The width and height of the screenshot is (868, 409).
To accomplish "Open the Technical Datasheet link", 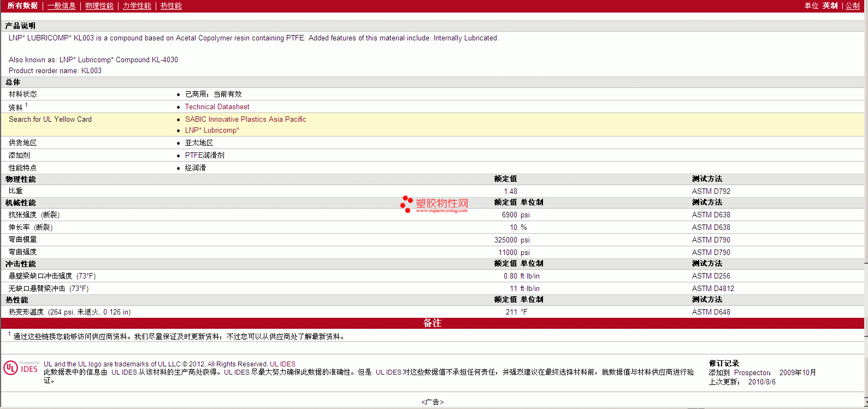I will coord(217,107).
